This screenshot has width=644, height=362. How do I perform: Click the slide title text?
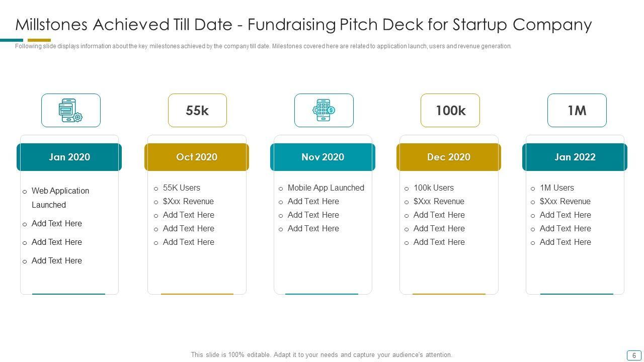pyautogui.click(x=303, y=24)
